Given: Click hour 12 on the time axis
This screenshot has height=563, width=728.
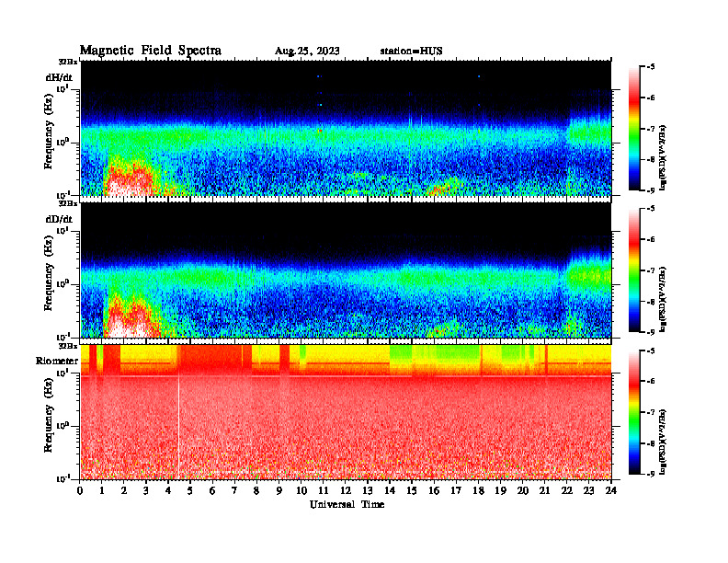Looking at the screenshot, I should coord(346,490).
